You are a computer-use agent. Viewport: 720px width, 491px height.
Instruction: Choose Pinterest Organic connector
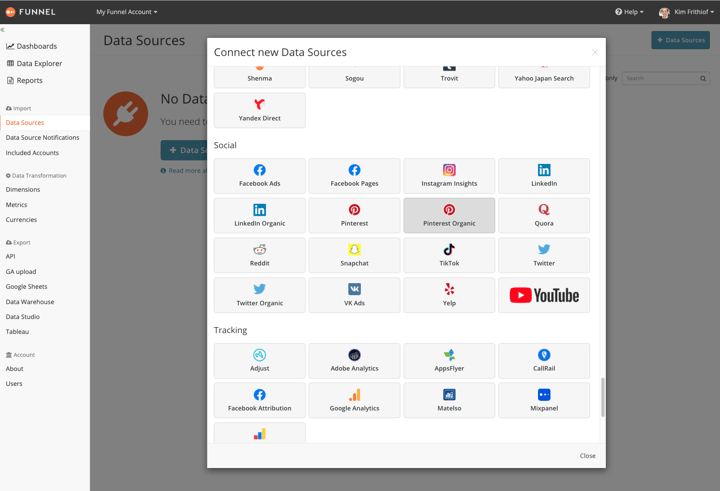[x=449, y=216]
